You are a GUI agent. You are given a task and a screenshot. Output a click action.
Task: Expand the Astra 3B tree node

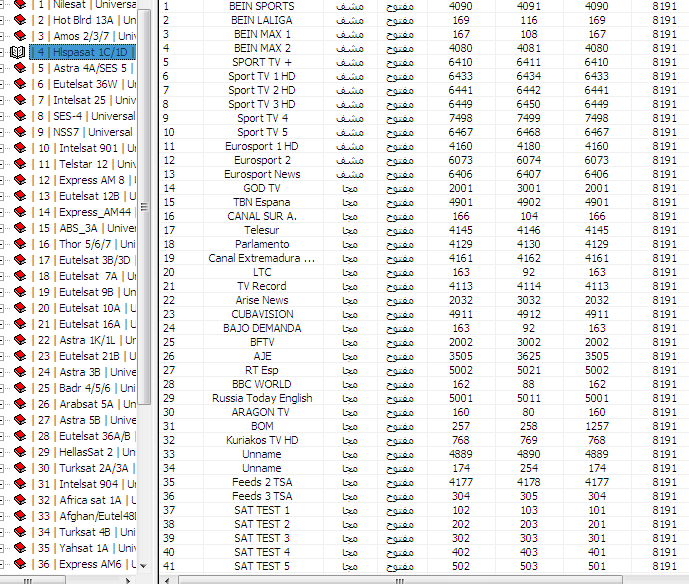pyautogui.click(x=1, y=372)
